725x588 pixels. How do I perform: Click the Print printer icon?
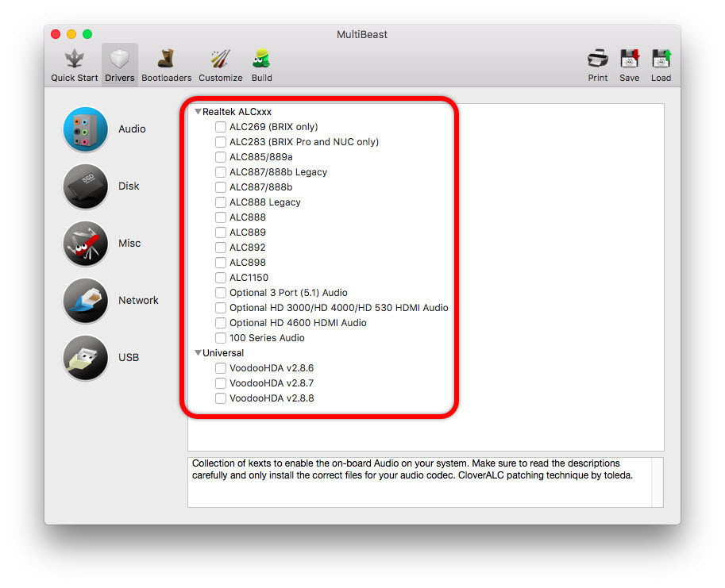pos(597,60)
